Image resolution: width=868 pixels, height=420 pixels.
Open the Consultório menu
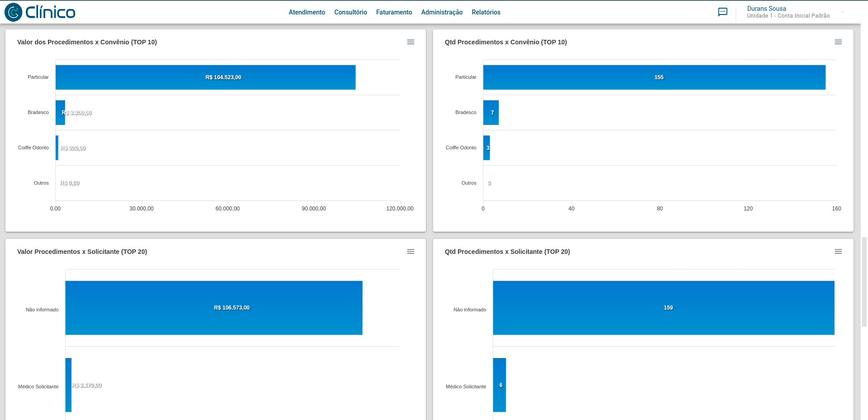coord(350,12)
